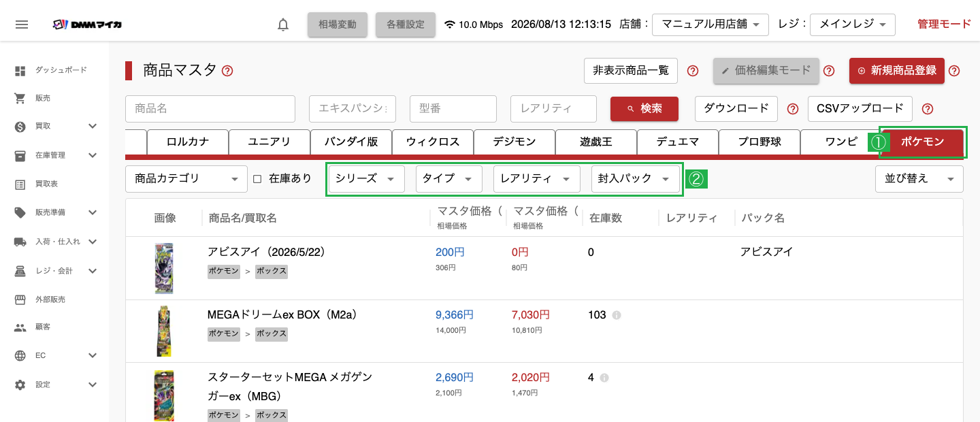Open the hamburger navigation menu
The image size is (980, 422).
pos(22,25)
